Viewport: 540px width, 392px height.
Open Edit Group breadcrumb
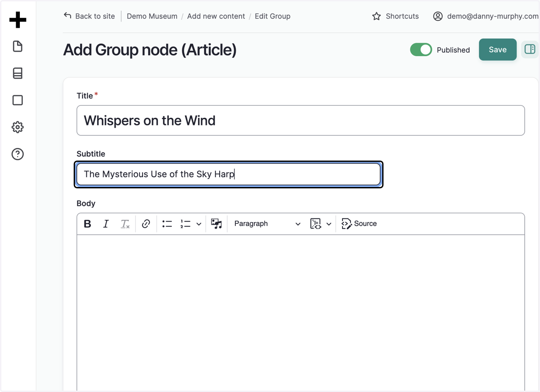273,16
